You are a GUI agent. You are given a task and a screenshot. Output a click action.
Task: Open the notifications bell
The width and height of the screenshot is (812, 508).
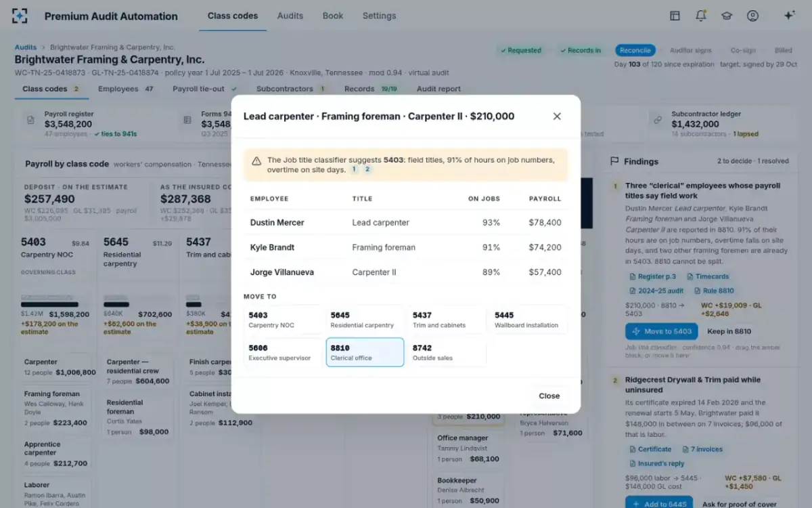pyautogui.click(x=701, y=16)
